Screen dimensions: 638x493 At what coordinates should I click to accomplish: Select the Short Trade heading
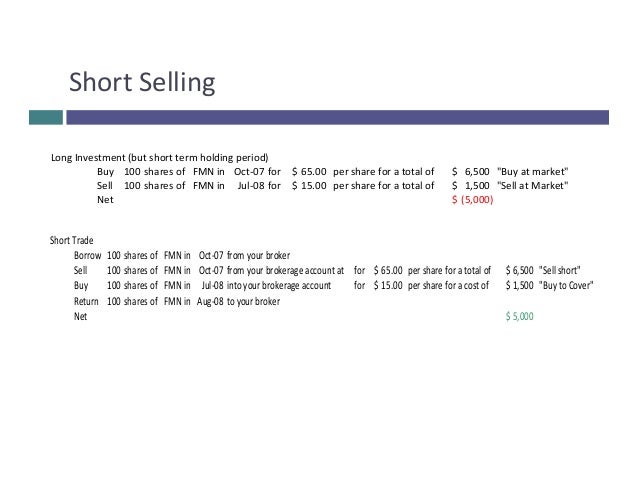pyautogui.click(x=72, y=240)
